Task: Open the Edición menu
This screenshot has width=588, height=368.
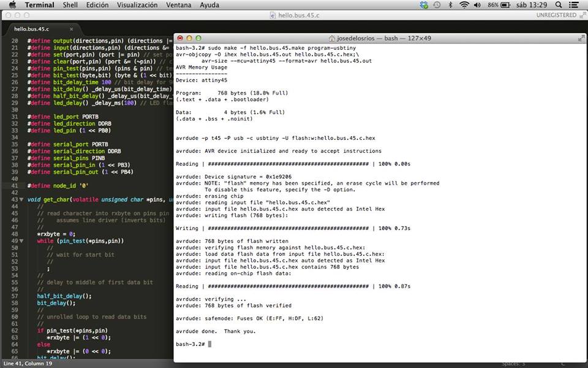Action: 97,5
